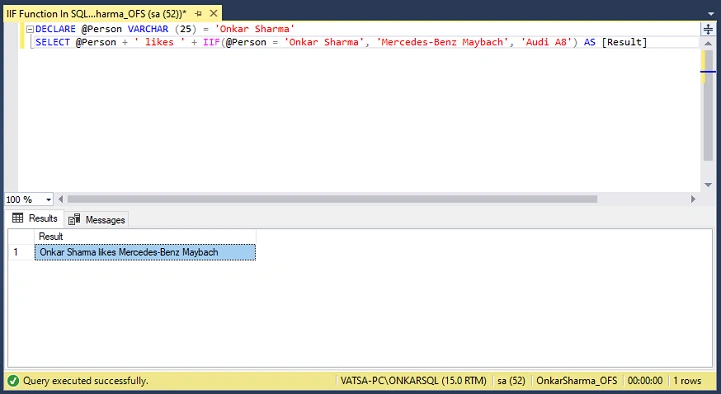721x394 pixels.
Task: Click the VARCHAR keyword in editor
Action: pyautogui.click(x=148, y=29)
